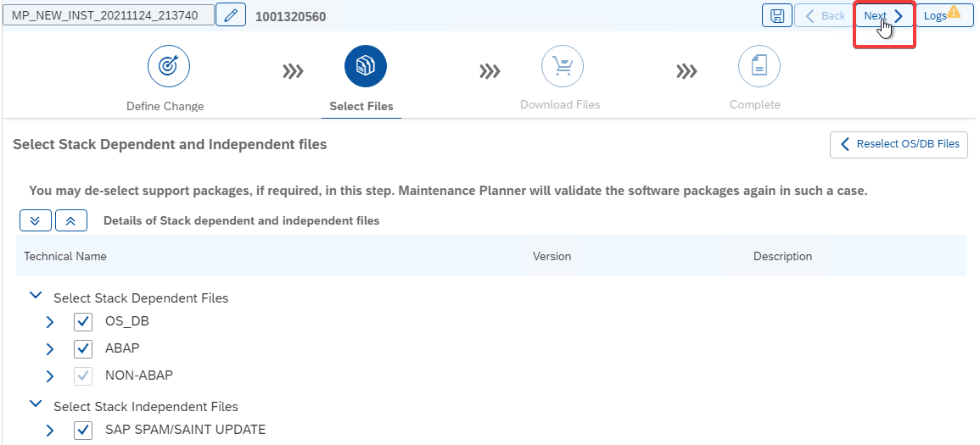
Task: Click the Version column header
Action: click(552, 256)
